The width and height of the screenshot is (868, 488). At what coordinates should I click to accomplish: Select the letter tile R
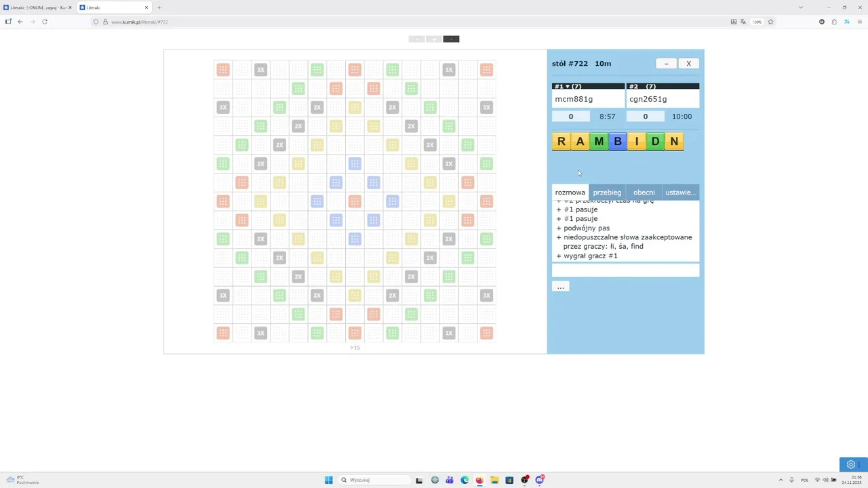point(561,142)
